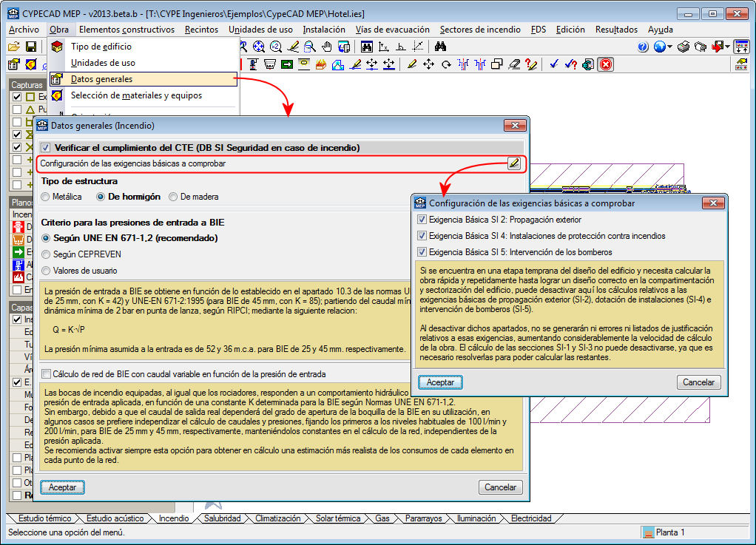Image resolution: width=756 pixels, height=545 pixels.
Task: Click Aceptar in Datos generales dialog
Action: [62, 487]
